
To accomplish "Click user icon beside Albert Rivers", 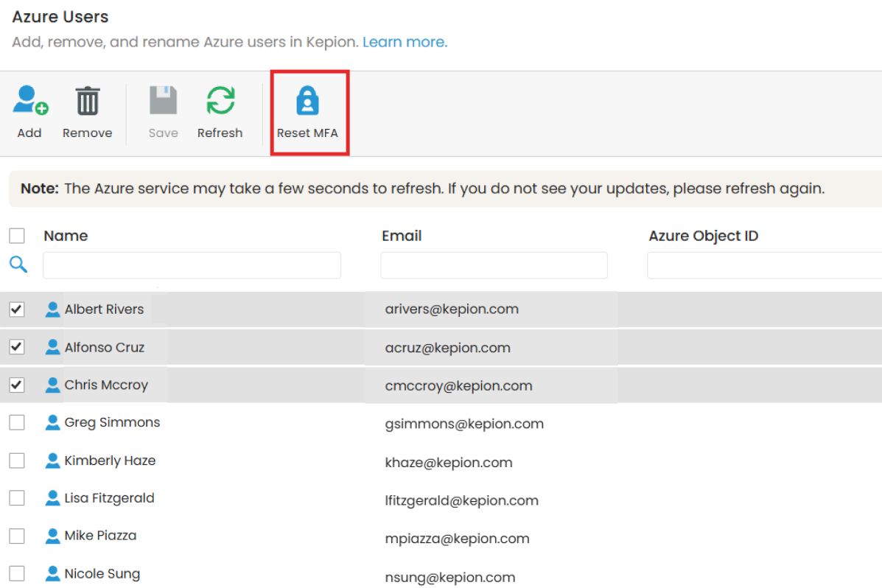I will [x=52, y=309].
